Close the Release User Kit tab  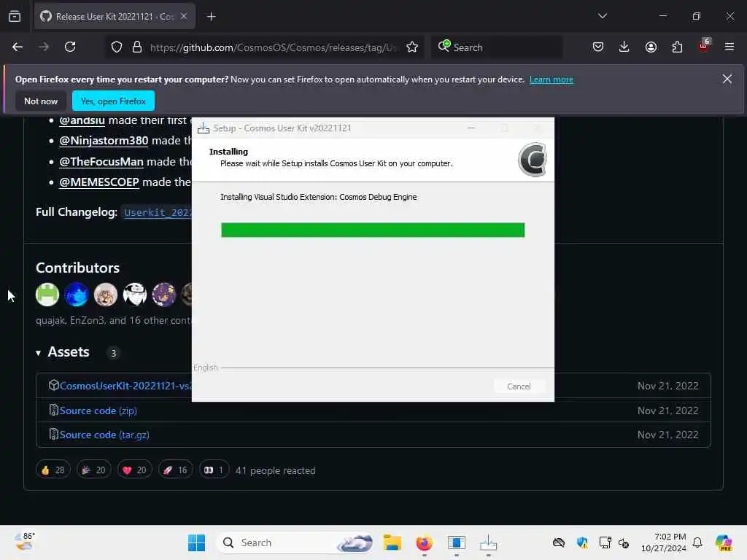(184, 16)
